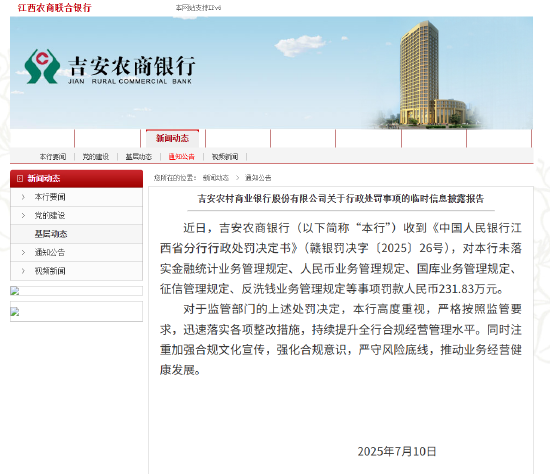Click the date 2025年7月10日

[x=397, y=452]
